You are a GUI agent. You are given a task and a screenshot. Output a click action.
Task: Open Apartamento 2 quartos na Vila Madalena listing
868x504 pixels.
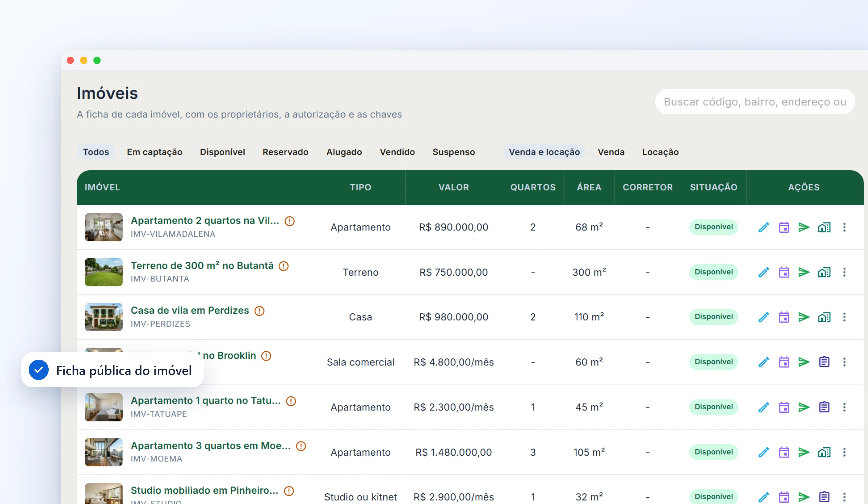click(205, 221)
